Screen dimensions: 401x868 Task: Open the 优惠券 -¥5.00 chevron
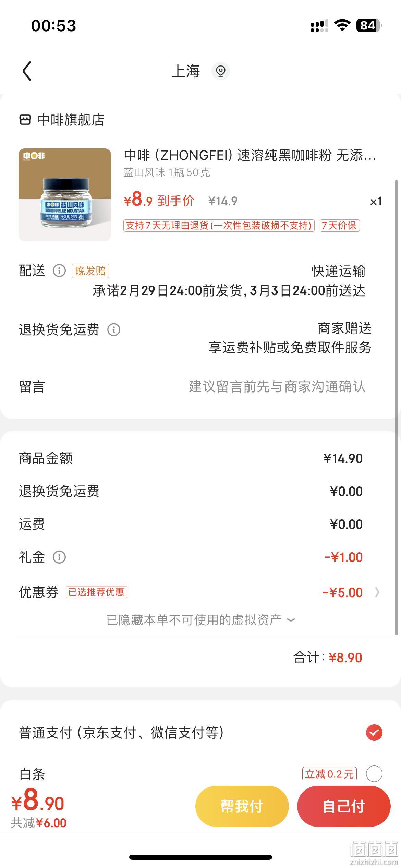pos(377,592)
